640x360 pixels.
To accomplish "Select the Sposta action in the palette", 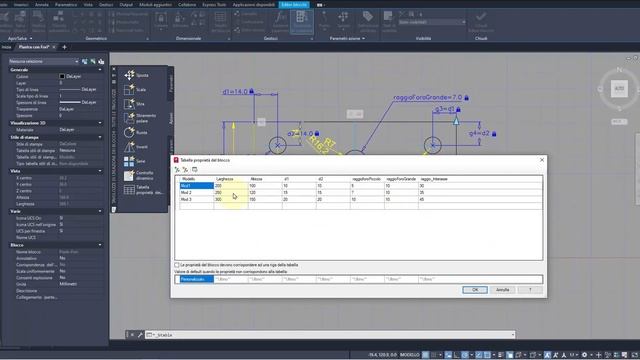I will point(137,75).
